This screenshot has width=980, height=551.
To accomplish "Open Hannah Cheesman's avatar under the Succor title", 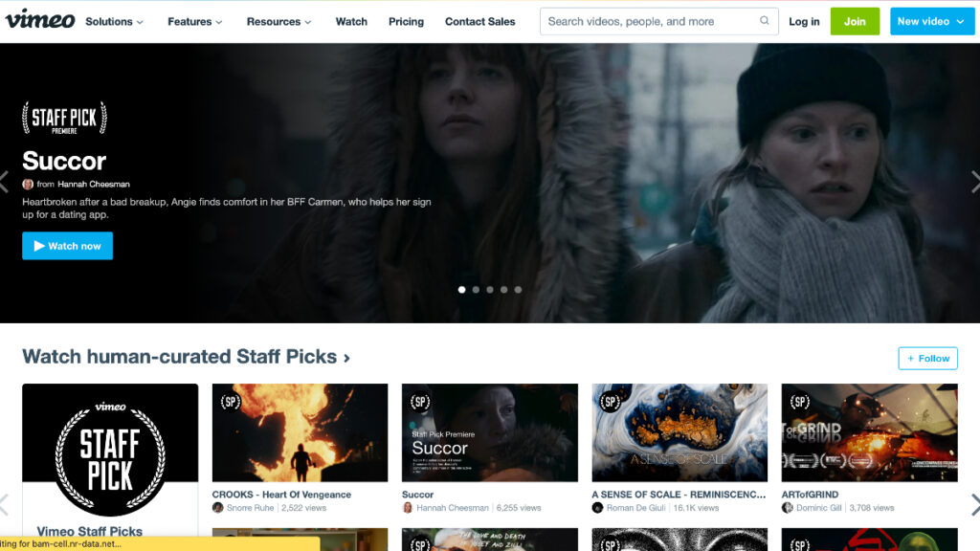I will 30,184.
